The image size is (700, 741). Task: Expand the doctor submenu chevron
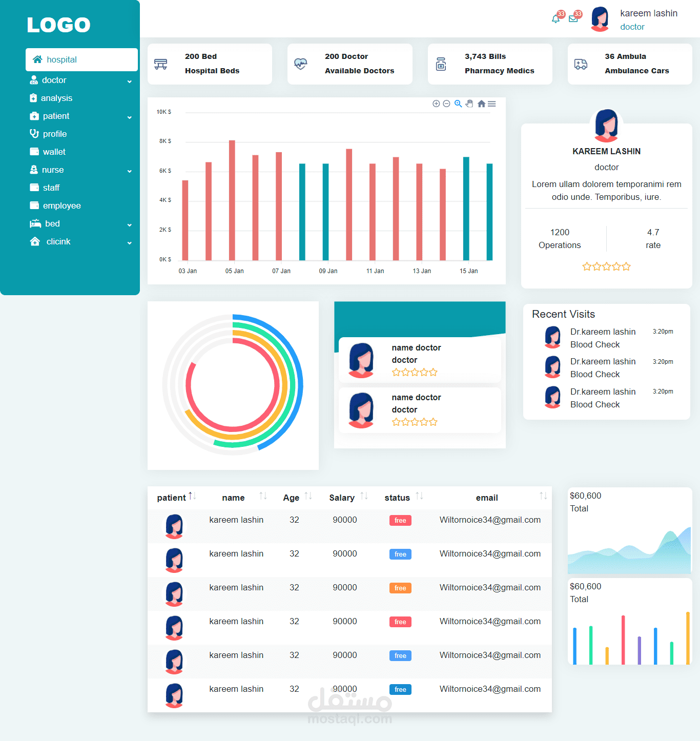click(x=130, y=81)
